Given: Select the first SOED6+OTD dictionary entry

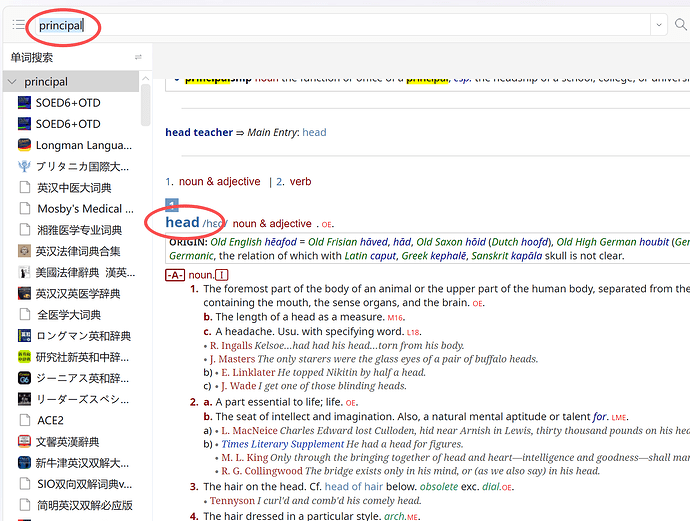Looking at the screenshot, I should click(x=68, y=102).
